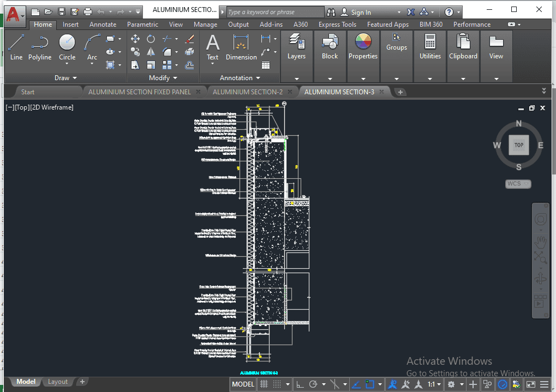
Task: Choose the Circle tool
Action: pyautogui.click(x=67, y=46)
